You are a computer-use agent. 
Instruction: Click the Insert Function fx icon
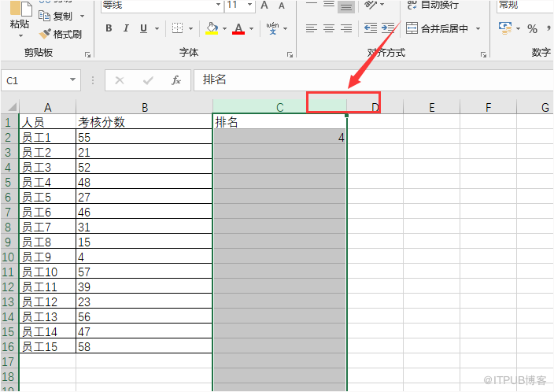(176, 80)
